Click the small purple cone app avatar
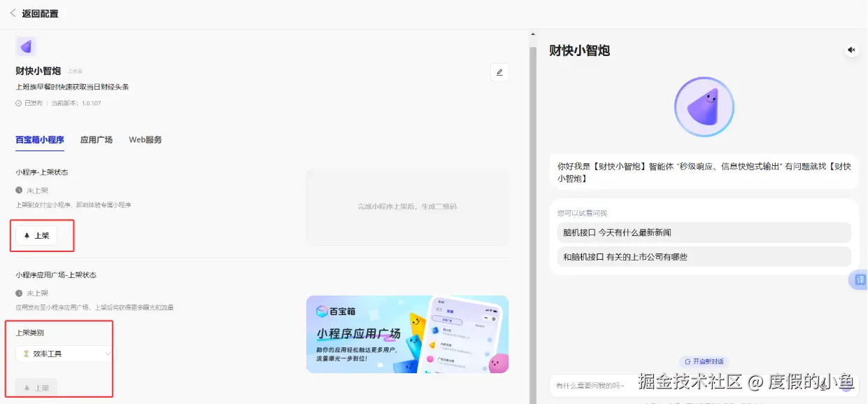Image resolution: width=868 pixels, height=404 pixels. point(26,47)
